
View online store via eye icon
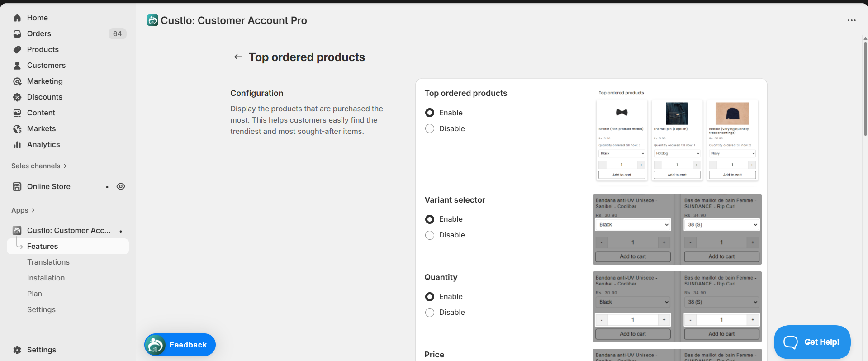pos(121,186)
